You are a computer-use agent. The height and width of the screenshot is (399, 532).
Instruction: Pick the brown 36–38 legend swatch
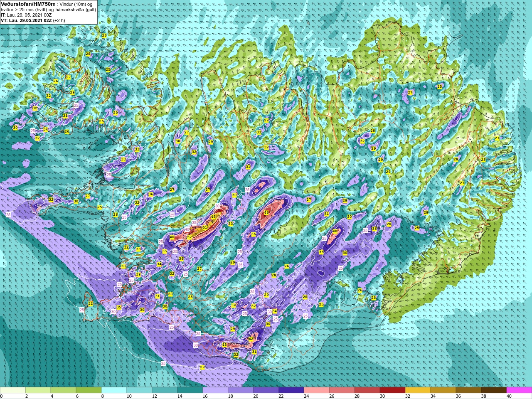469,390
